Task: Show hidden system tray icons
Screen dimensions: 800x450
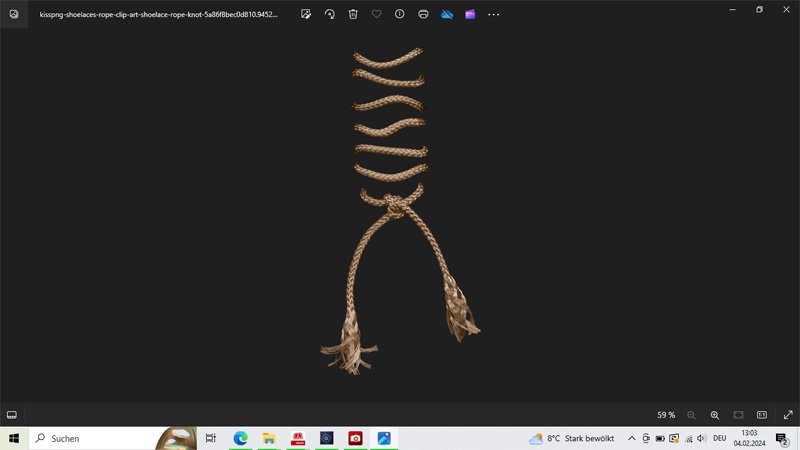Action: 631,438
